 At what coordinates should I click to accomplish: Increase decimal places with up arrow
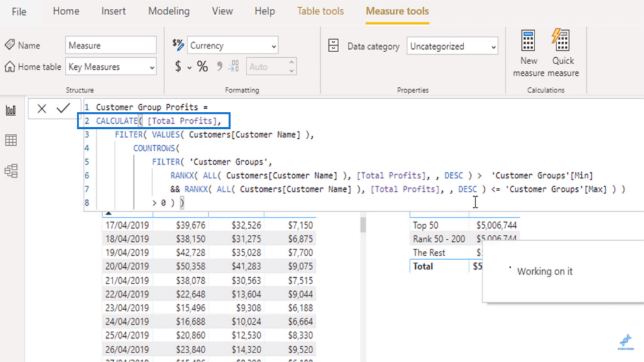(x=292, y=62)
